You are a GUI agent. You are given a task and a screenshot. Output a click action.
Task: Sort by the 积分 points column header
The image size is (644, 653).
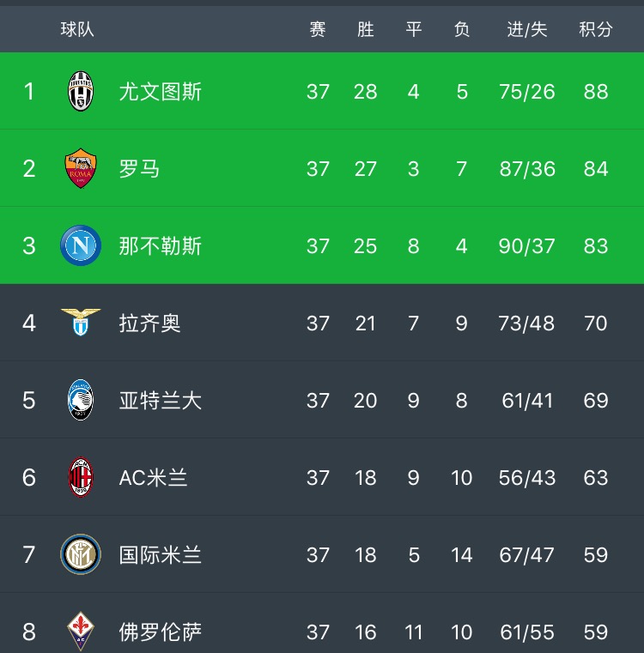coord(595,29)
